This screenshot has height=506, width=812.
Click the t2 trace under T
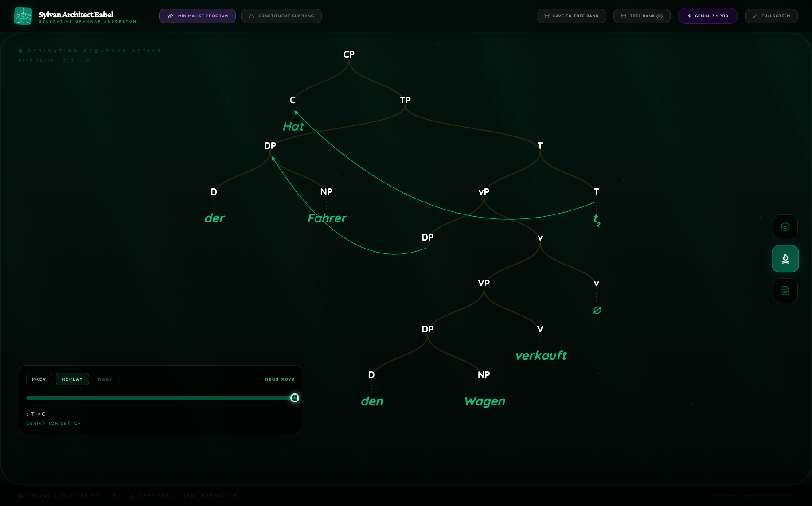pyautogui.click(x=597, y=219)
